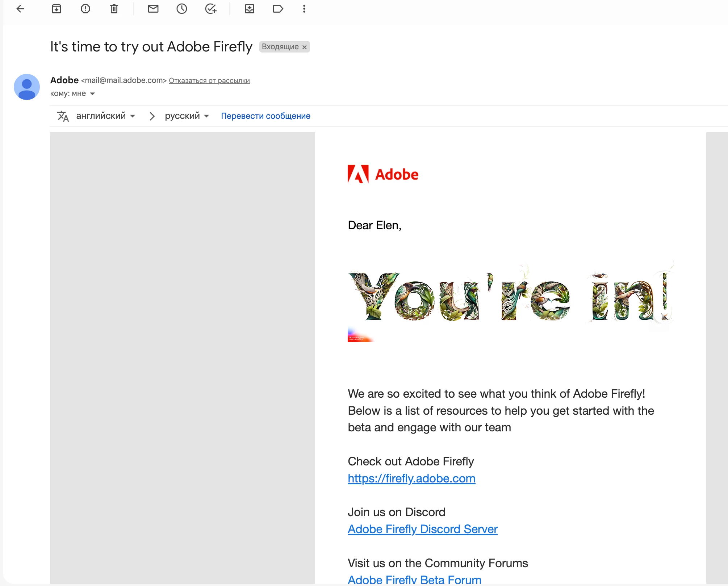The width and height of the screenshot is (728, 586).
Task: Click Отказаться от рассылки unsubscribe link
Action: tap(209, 80)
